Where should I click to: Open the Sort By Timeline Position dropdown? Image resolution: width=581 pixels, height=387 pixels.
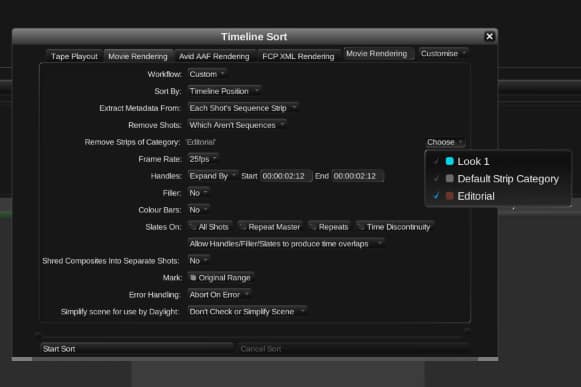coord(224,91)
